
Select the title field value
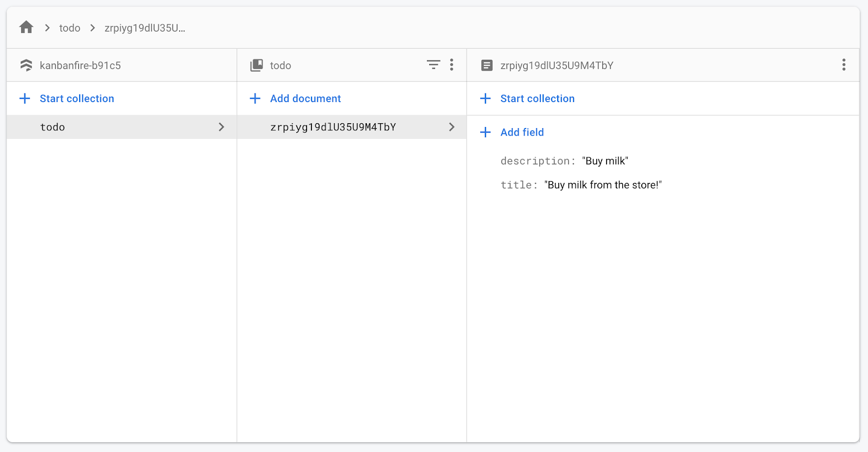[603, 185]
